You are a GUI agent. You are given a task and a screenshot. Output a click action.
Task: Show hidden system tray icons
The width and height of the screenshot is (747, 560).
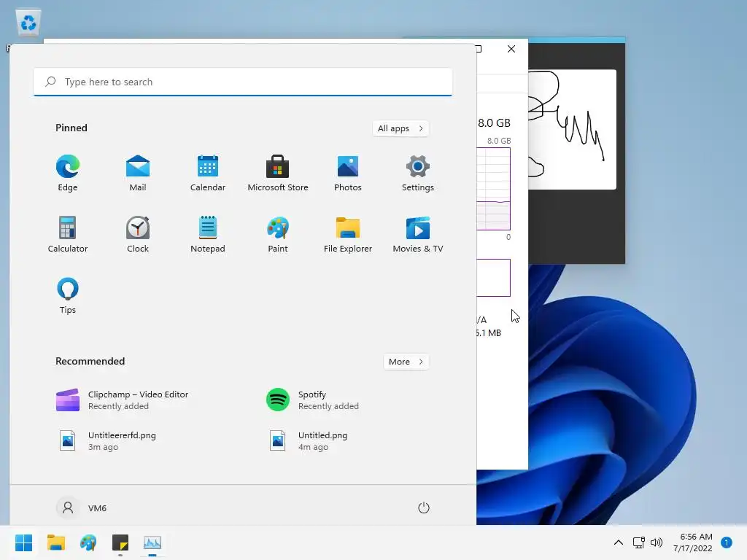point(618,542)
